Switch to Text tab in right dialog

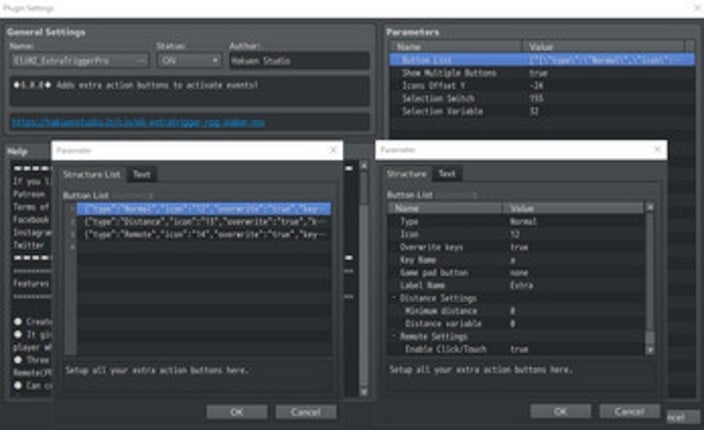point(446,174)
